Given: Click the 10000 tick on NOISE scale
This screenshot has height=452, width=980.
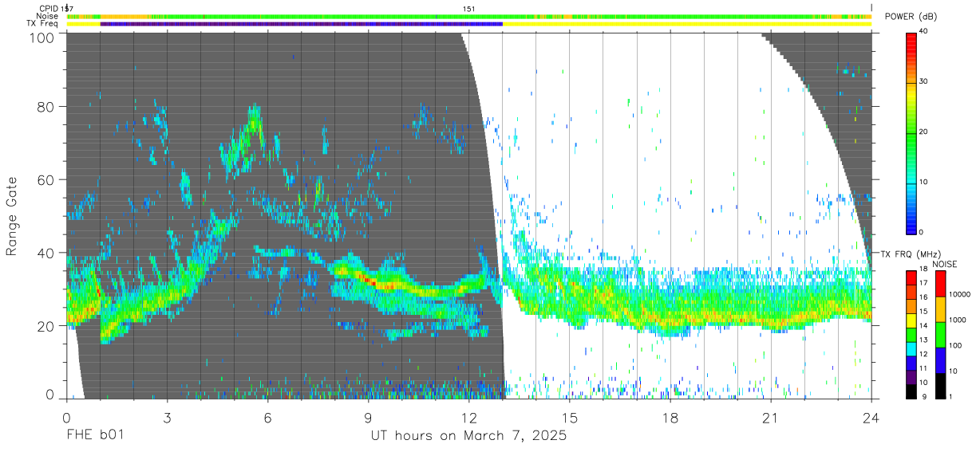Looking at the screenshot, I should (958, 295).
